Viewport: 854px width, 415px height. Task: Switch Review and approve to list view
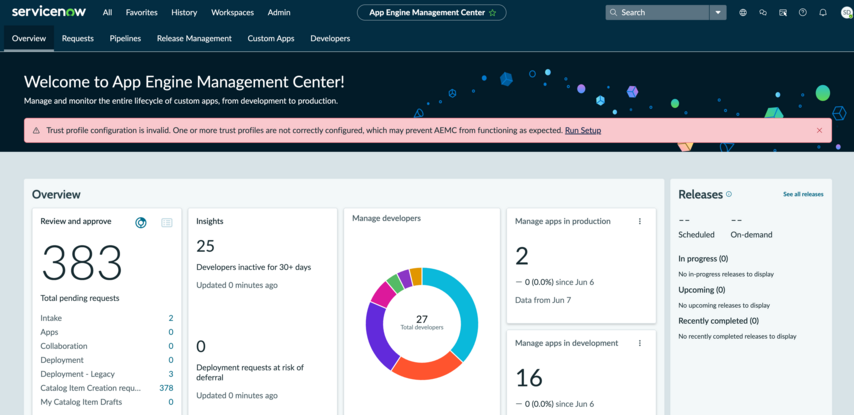click(x=167, y=222)
